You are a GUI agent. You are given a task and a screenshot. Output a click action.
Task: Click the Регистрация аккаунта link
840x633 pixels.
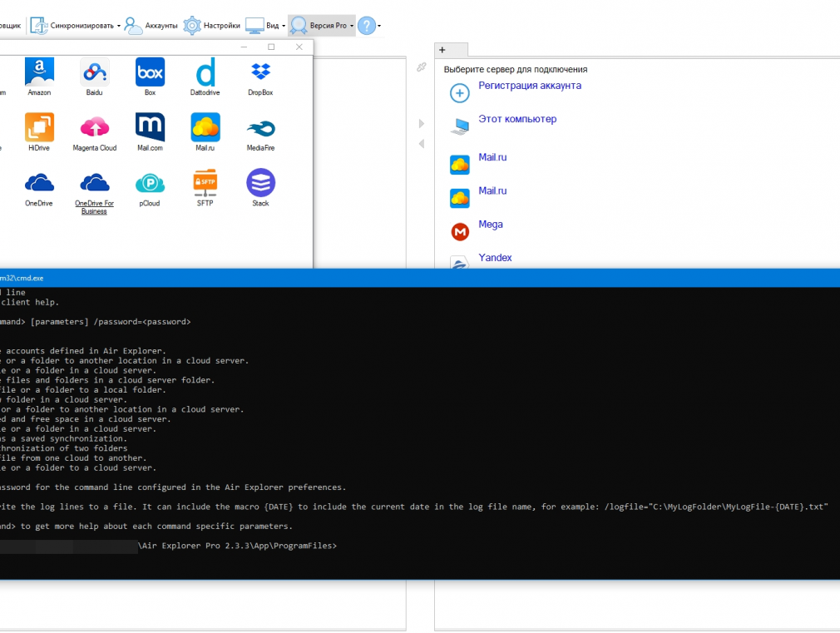(529, 86)
